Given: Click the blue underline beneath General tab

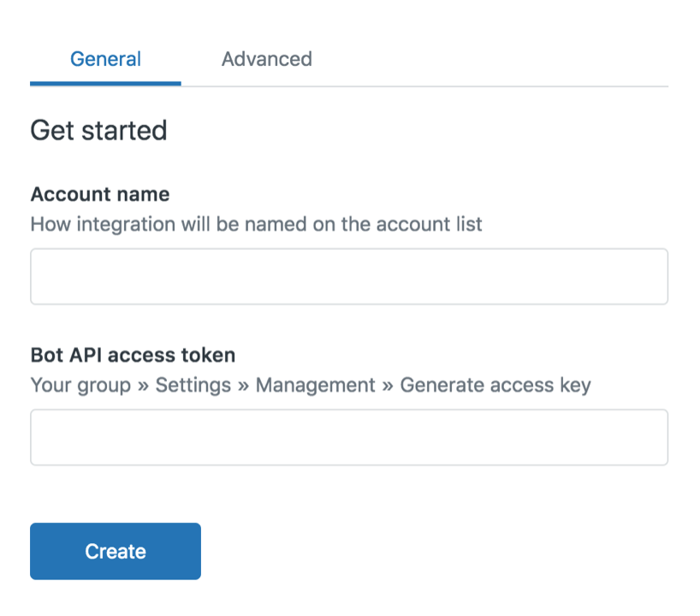Looking at the screenshot, I should pos(105,84).
